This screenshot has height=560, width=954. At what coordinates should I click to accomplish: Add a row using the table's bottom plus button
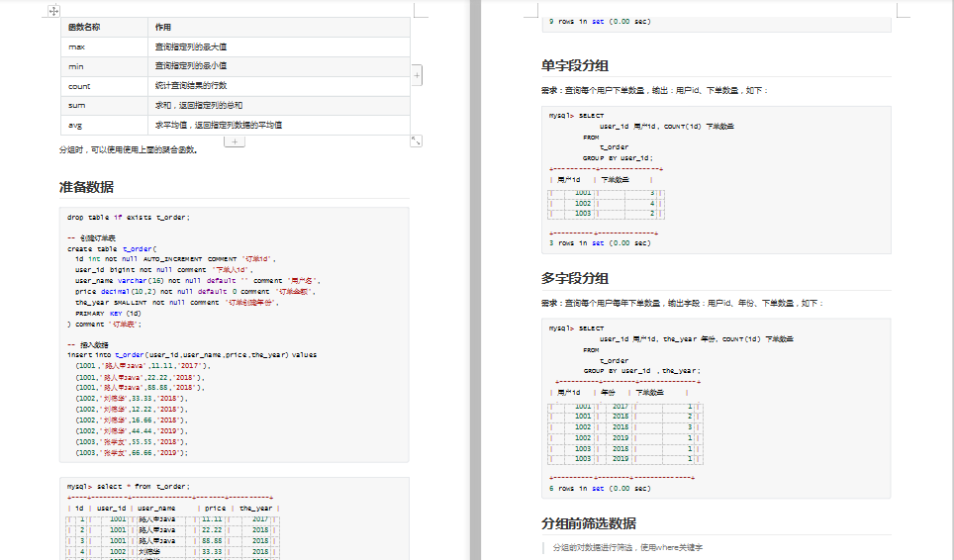(x=235, y=141)
